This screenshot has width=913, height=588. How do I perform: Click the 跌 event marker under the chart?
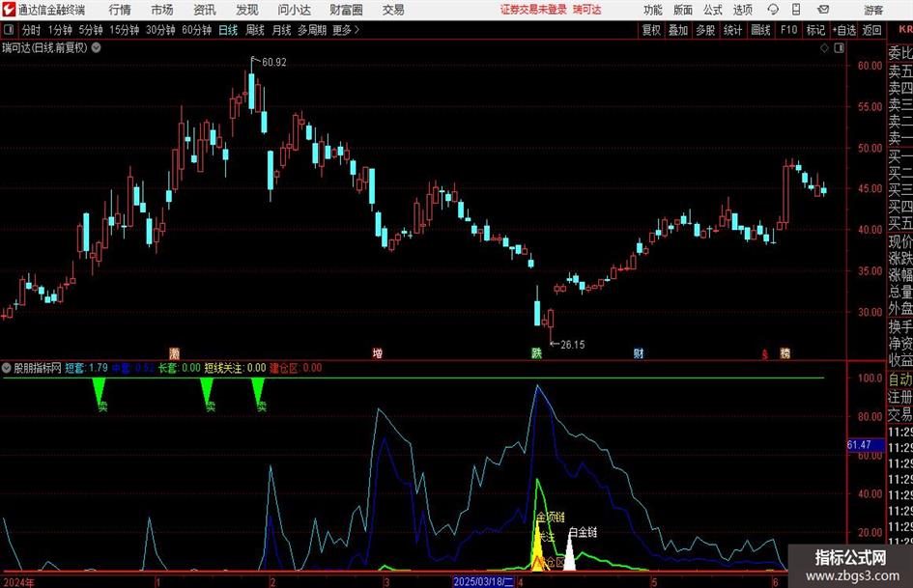(x=536, y=352)
